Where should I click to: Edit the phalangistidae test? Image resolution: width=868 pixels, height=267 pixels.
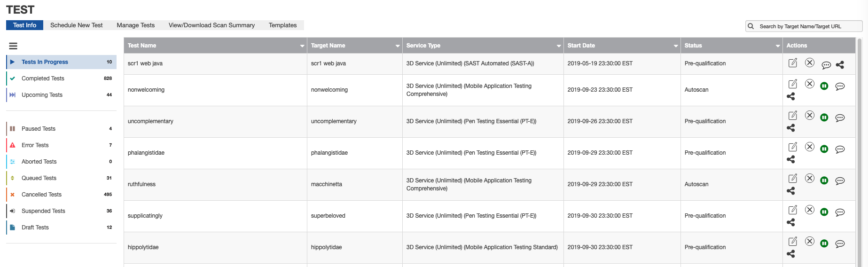point(793,147)
